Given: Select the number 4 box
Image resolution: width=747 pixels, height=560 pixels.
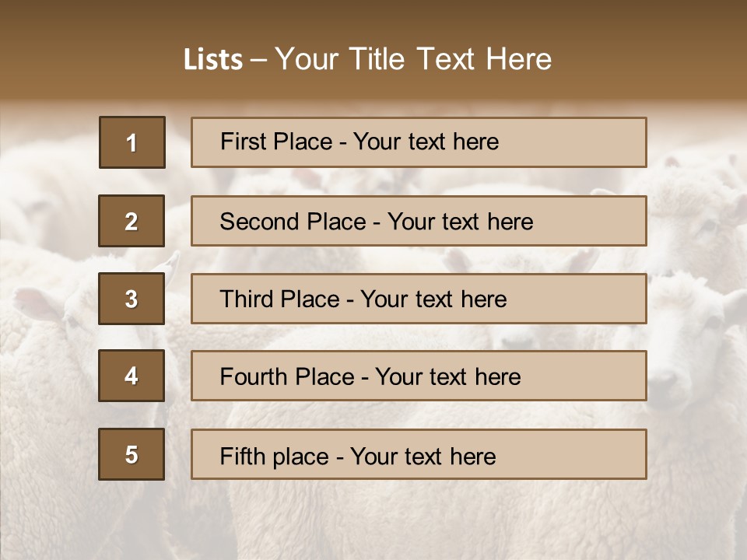Looking at the screenshot, I should tap(132, 376).
